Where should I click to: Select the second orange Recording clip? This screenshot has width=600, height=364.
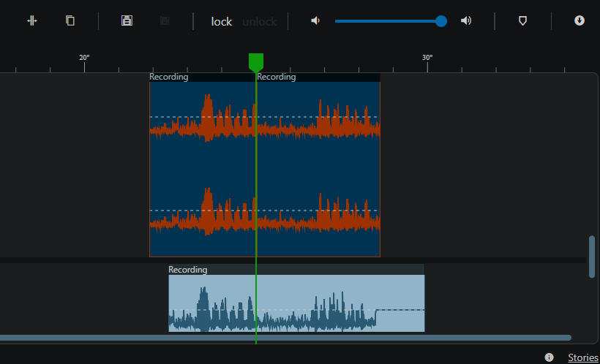(318, 164)
